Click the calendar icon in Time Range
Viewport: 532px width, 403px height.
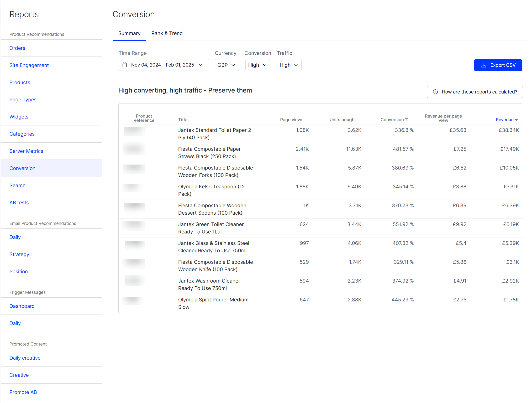(125, 65)
